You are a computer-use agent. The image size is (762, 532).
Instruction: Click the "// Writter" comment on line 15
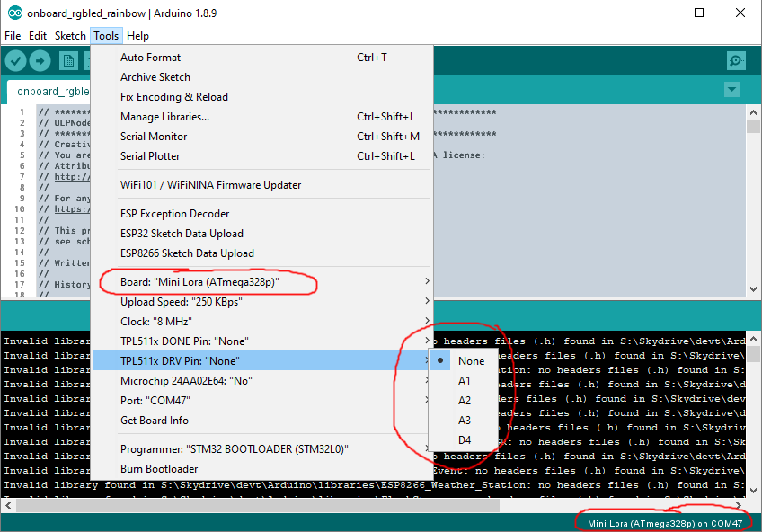(x=65, y=263)
